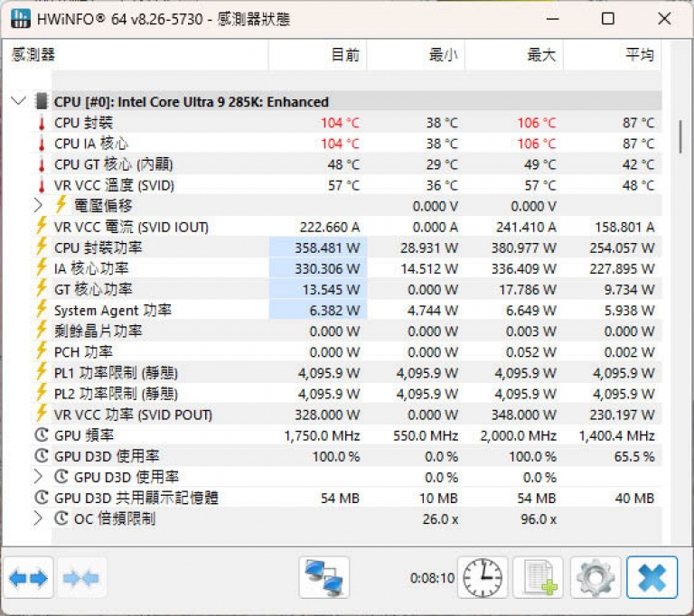694x616 pixels.
Task: Click the log file with green plus button
Action: tap(539, 578)
